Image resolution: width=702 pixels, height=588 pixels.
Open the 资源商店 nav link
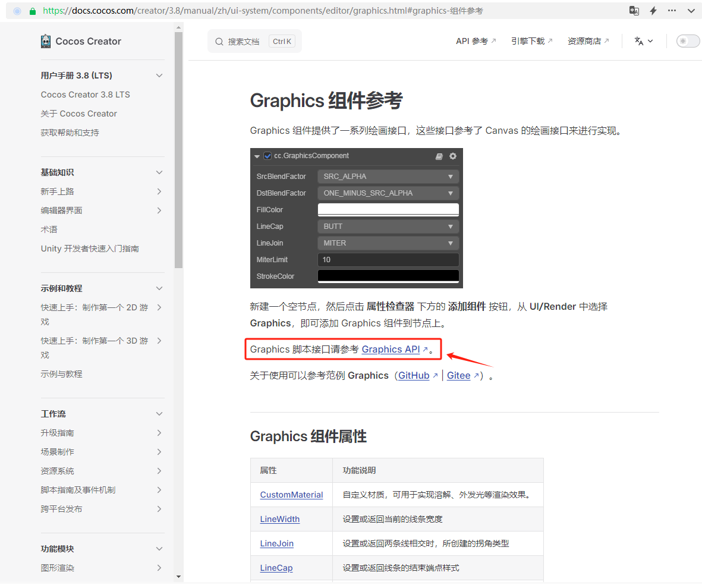588,41
